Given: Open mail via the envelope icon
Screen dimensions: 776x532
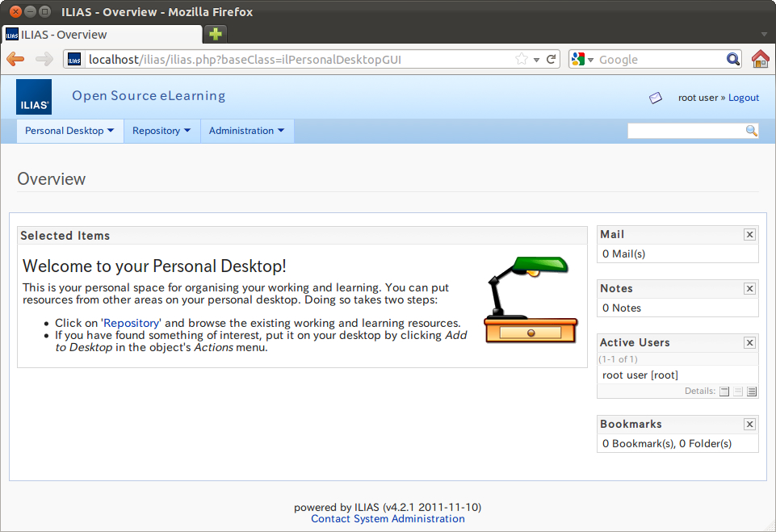Looking at the screenshot, I should pyautogui.click(x=656, y=98).
